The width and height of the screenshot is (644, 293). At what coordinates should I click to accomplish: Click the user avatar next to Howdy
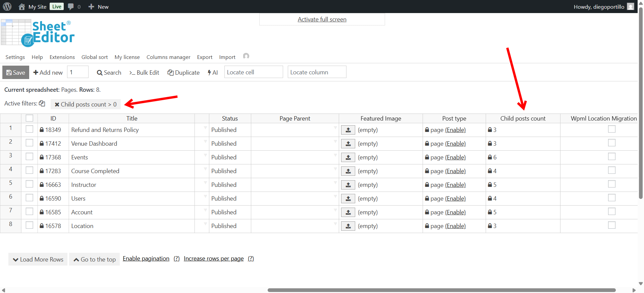point(631,7)
